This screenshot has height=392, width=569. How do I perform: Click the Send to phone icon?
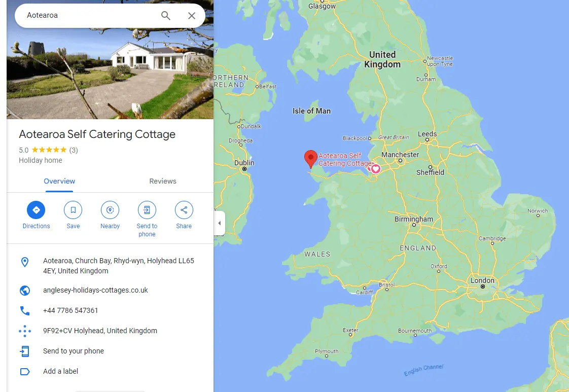pos(147,210)
